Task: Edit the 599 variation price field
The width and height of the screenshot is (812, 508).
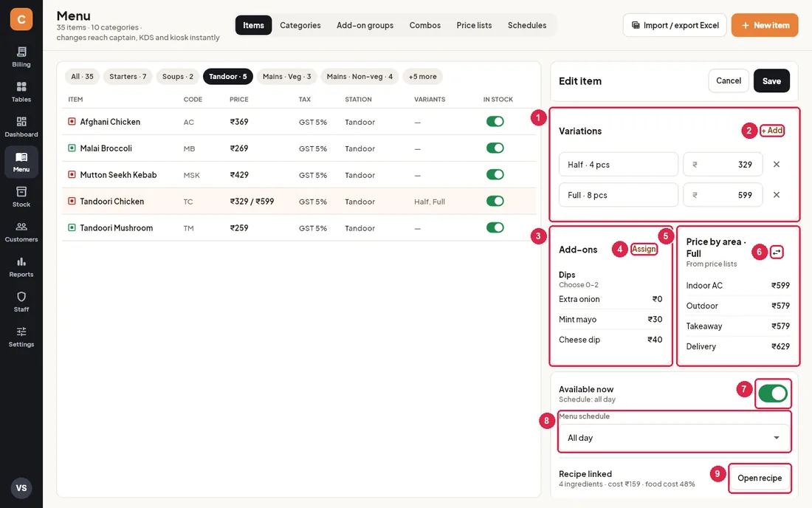Action: click(x=723, y=195)
